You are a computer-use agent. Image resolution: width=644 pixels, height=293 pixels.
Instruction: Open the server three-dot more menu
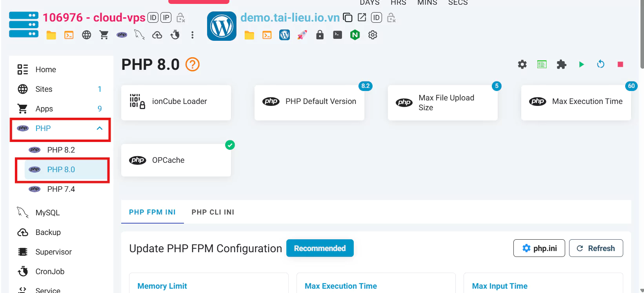coord(192,35)
